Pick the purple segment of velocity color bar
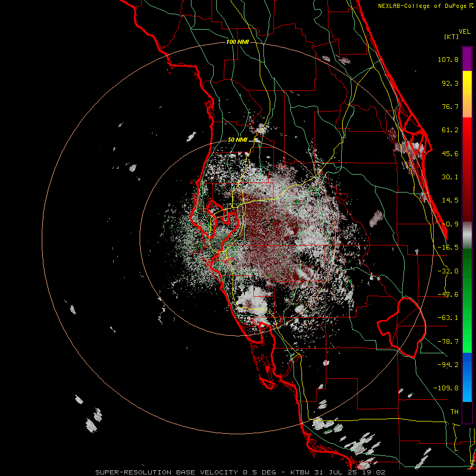The height and width of the screenshot is (476, 476). click(x=467, y=59)
